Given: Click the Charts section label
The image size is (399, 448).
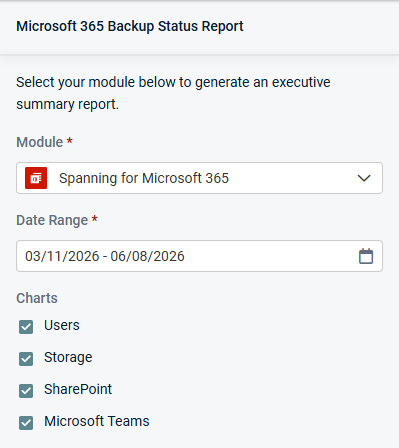Looking at the screenshot, I should coord(37,298).
